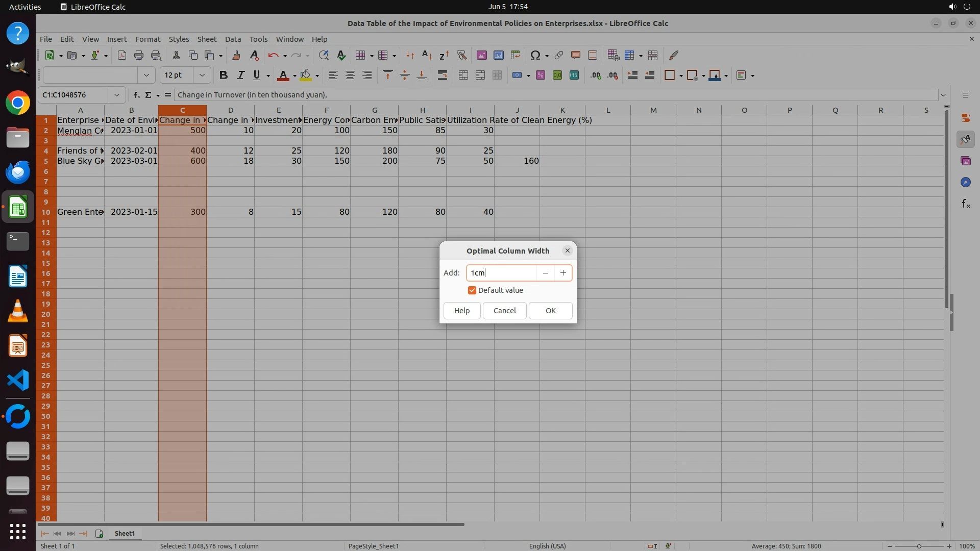Click the Center Horizontally alignment icon
The width and height of the screenshot is (980, 551).
click(x=350, y=76)
